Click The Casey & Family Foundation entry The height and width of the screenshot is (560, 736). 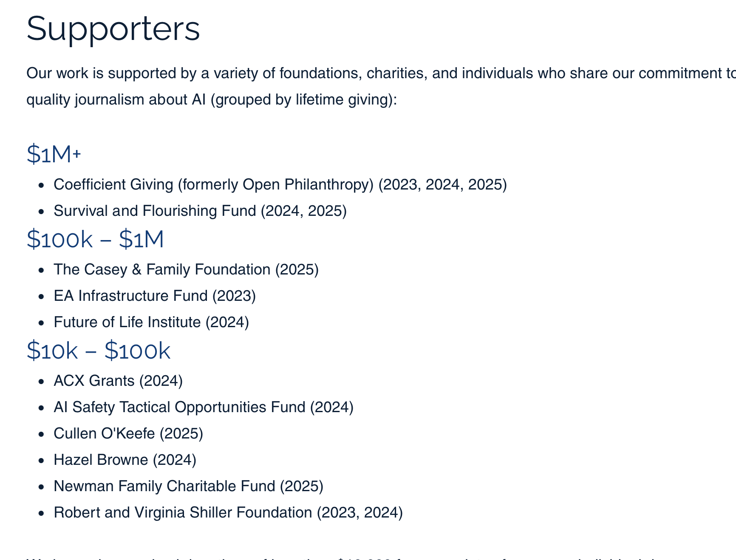186,270
